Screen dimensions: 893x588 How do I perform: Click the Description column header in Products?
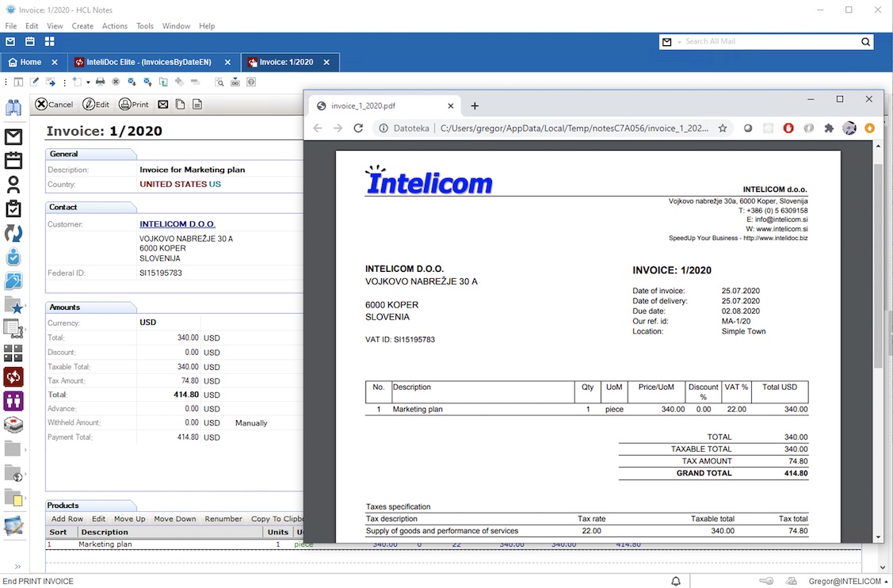point(105,533)
